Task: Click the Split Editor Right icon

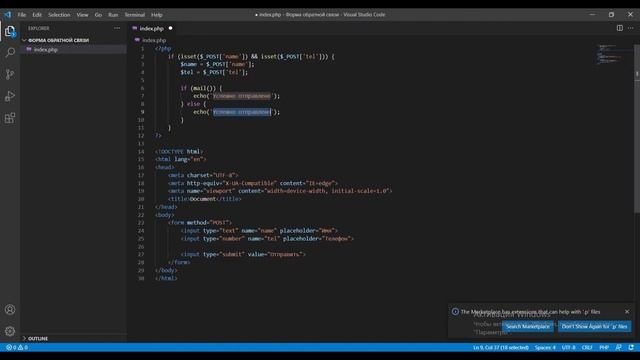Action: (620, 28)
